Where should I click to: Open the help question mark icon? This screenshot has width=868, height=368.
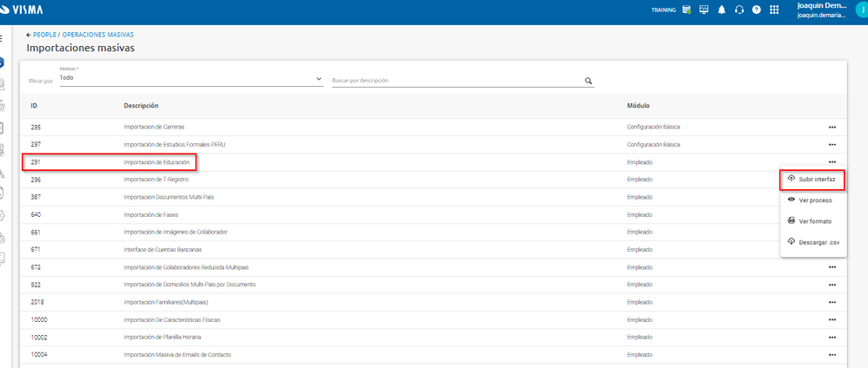point(756,10)
